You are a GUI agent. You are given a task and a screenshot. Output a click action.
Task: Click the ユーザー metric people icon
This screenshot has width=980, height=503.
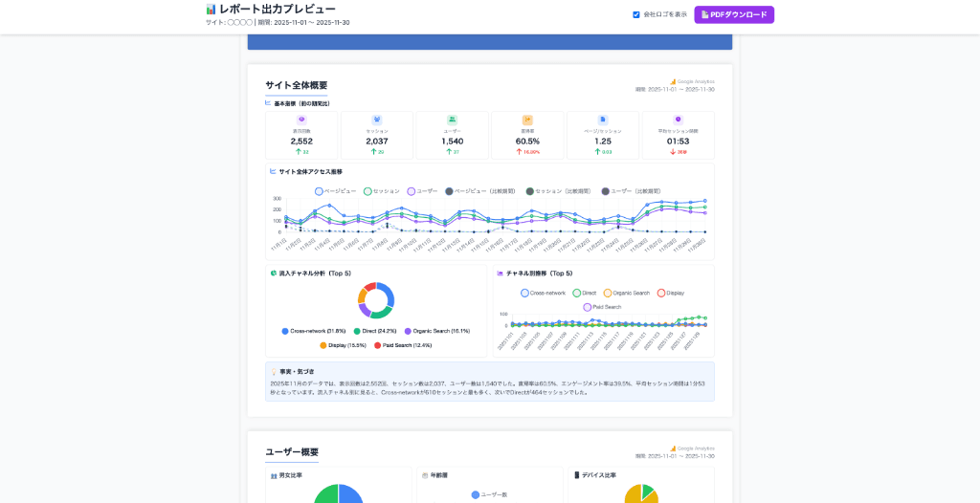click(452, 120)
